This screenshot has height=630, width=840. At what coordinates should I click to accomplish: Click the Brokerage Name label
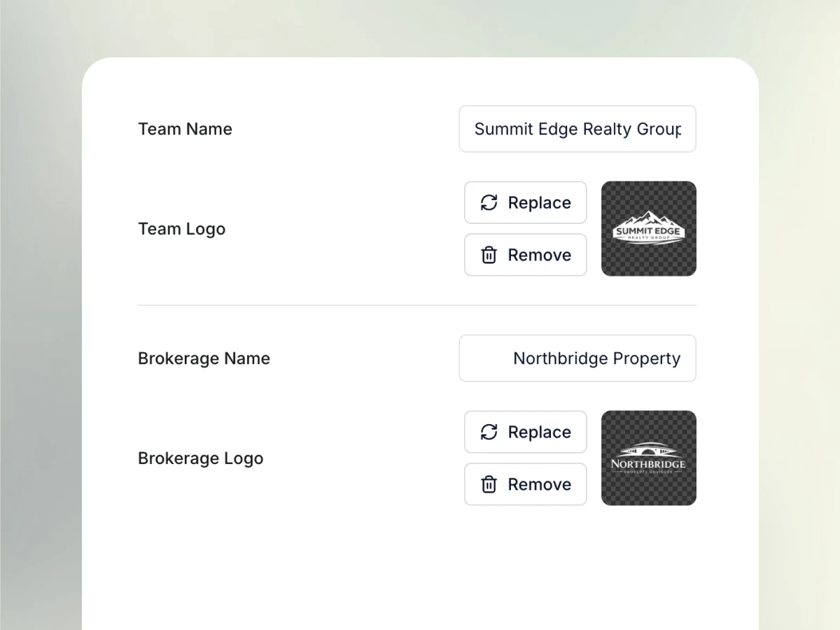click(204, 358)
